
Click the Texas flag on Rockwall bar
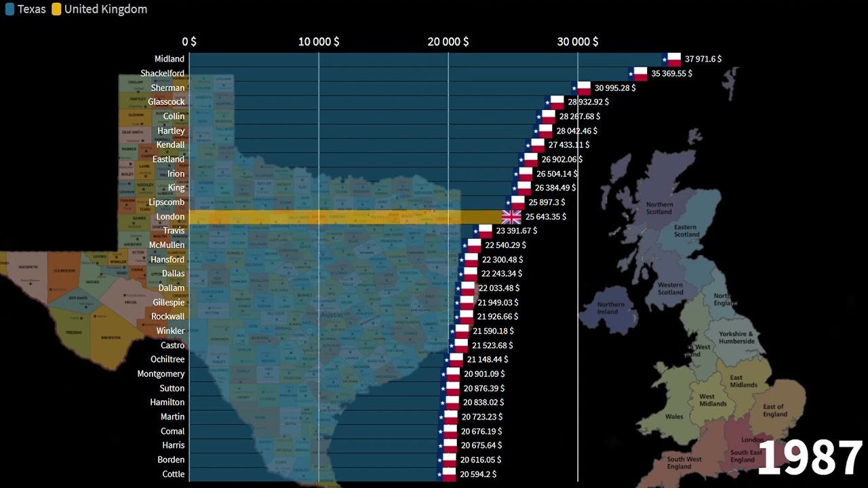tap(463, 317)
